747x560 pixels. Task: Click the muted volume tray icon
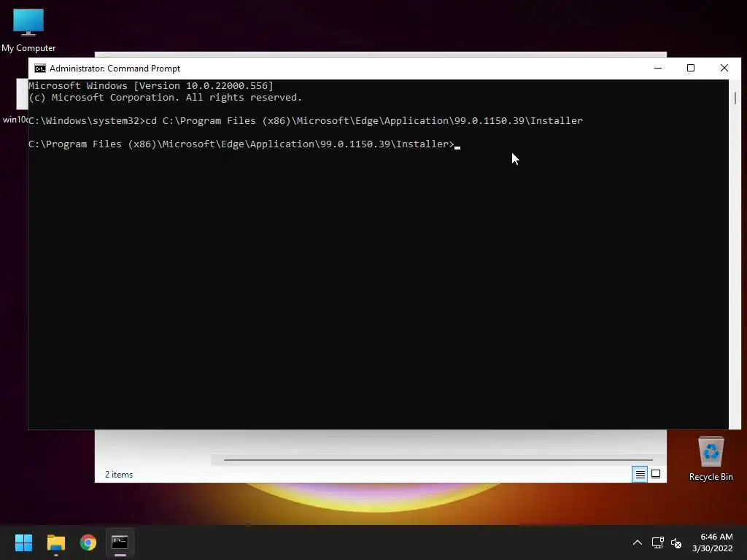tap(676, 542)
